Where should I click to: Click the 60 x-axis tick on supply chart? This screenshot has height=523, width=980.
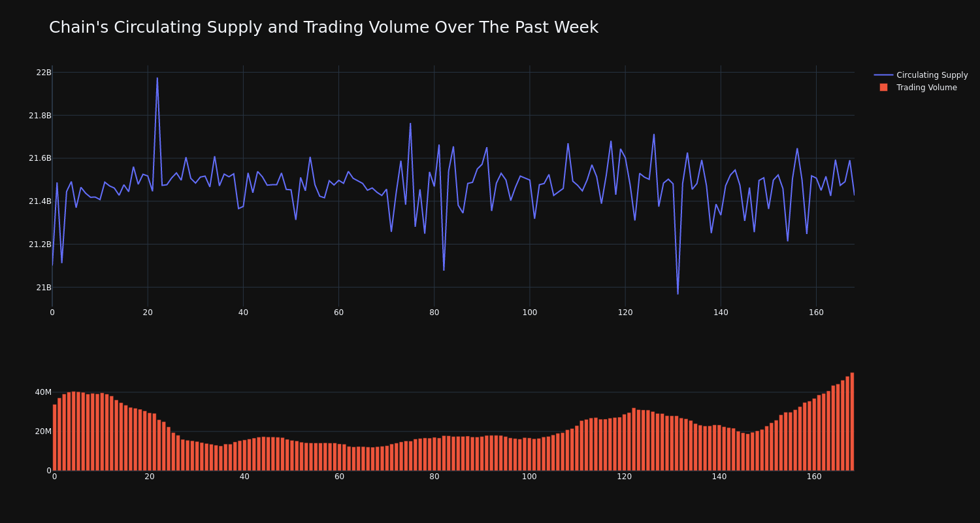pos(338,312)
